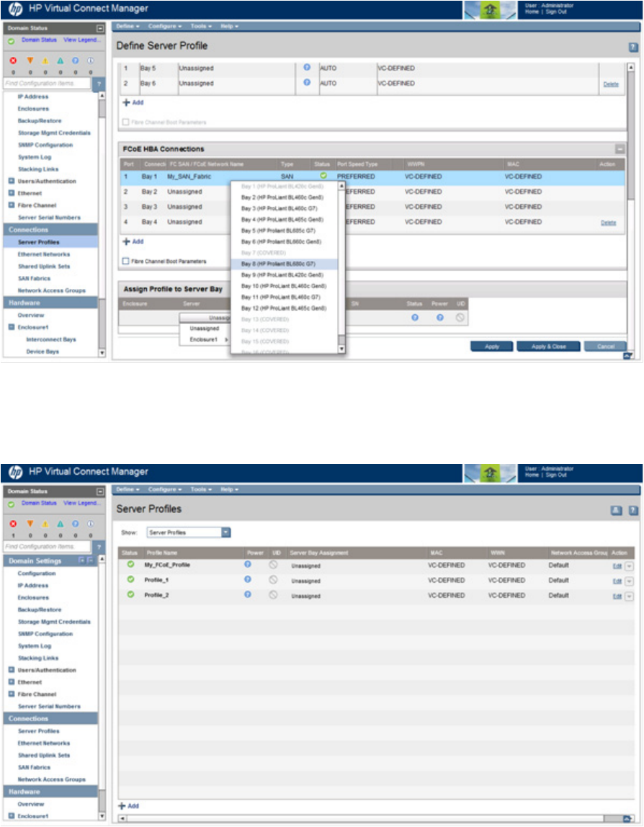644x827 pixels.
Task: Tick greyed Fibre Channel Boot Parameters above FCoE section
Action: click(x=125, y=122)
